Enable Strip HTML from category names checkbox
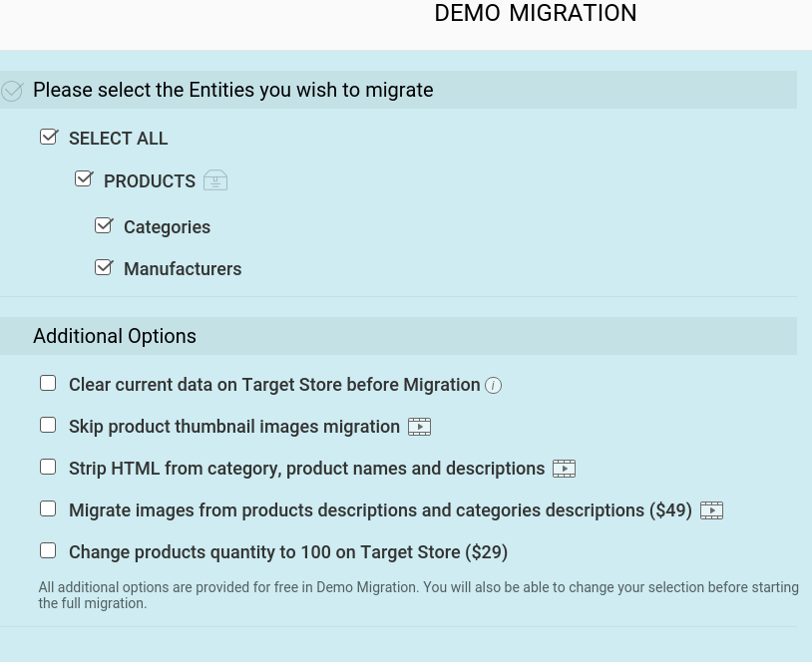 click(48, 467)
